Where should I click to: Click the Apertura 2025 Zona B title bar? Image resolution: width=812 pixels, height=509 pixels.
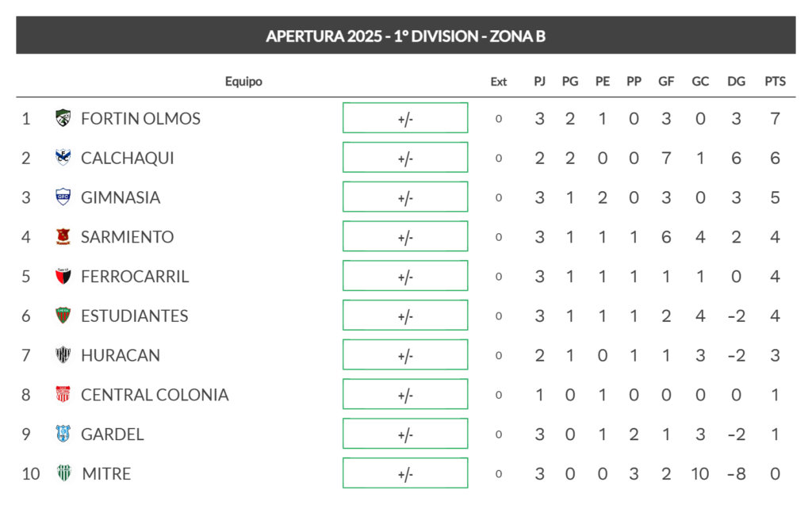coord(405,36)
